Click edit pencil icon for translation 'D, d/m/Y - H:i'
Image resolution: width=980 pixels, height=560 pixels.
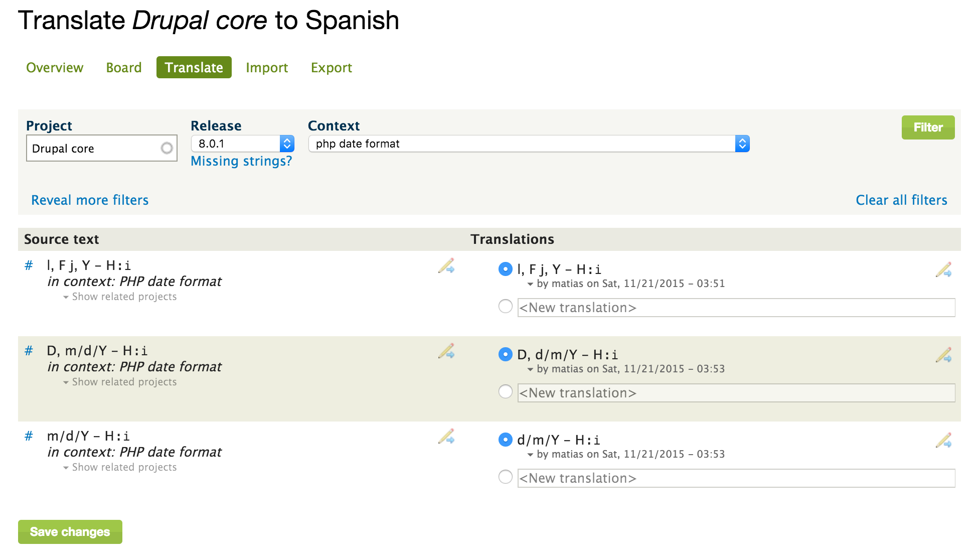pyautogui.click(x=943, y=355)
